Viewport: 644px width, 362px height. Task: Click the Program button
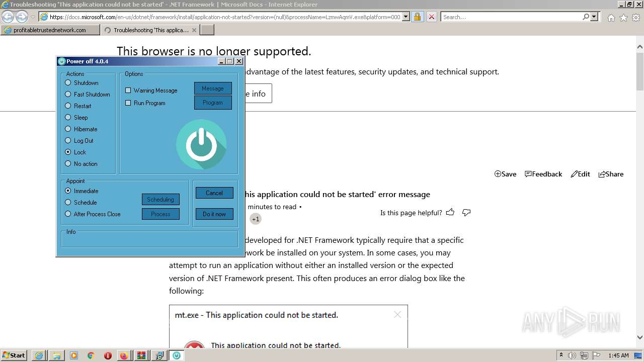[x=213, y=103]
